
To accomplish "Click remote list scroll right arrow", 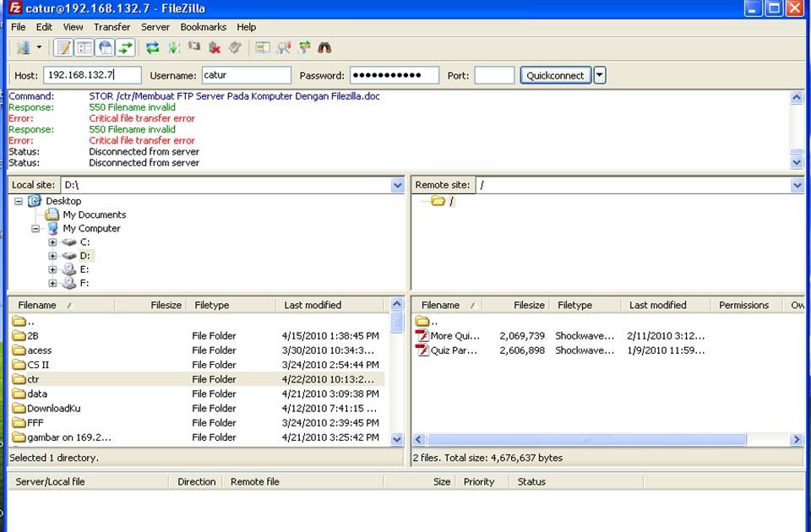I will pyautogui.click(x=797, y=439).
